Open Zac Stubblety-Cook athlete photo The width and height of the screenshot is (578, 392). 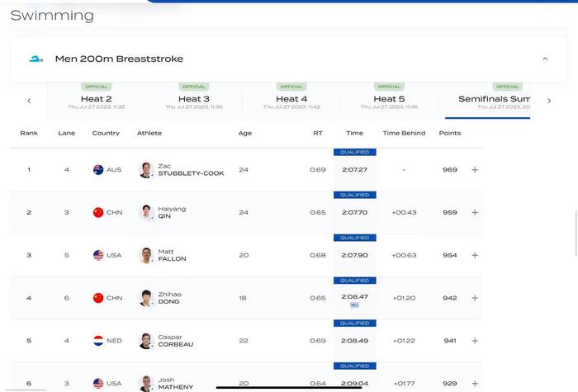(x=146, y=170)
